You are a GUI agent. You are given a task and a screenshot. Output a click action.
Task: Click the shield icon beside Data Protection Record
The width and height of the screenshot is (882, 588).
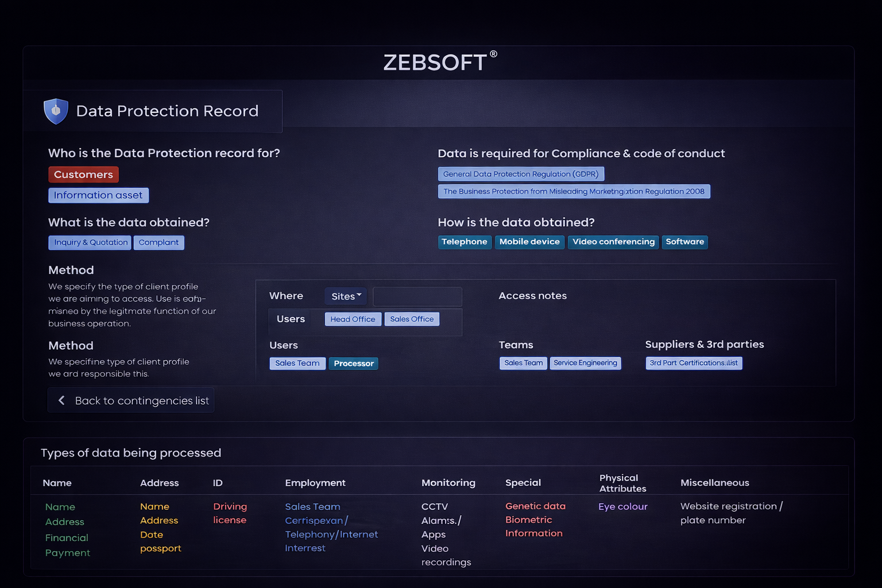(56, 111)
